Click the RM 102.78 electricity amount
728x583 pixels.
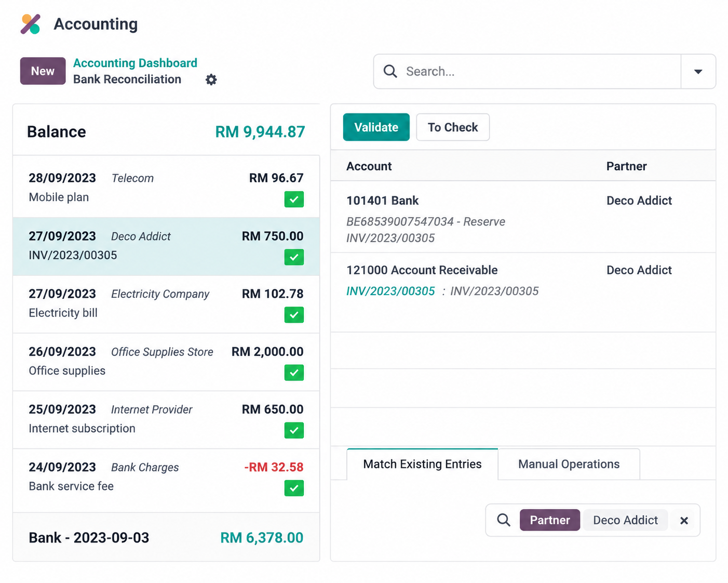(273, 294)
